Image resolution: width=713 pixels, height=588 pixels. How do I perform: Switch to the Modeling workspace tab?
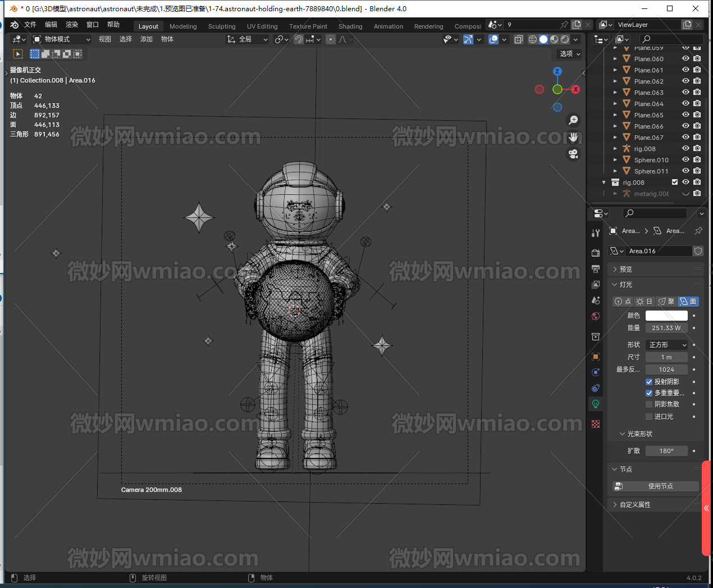point(183,26)
